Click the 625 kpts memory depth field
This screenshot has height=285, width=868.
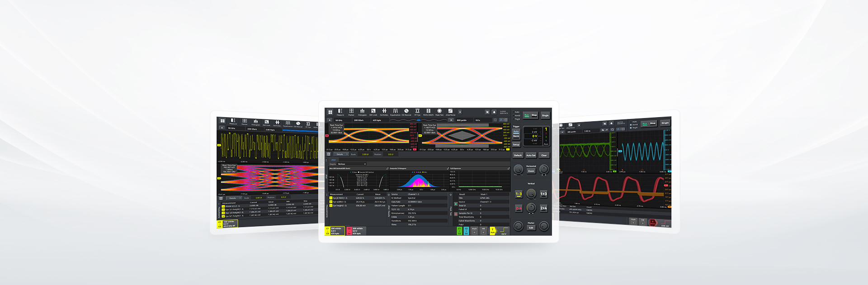(x=380, y=120)
